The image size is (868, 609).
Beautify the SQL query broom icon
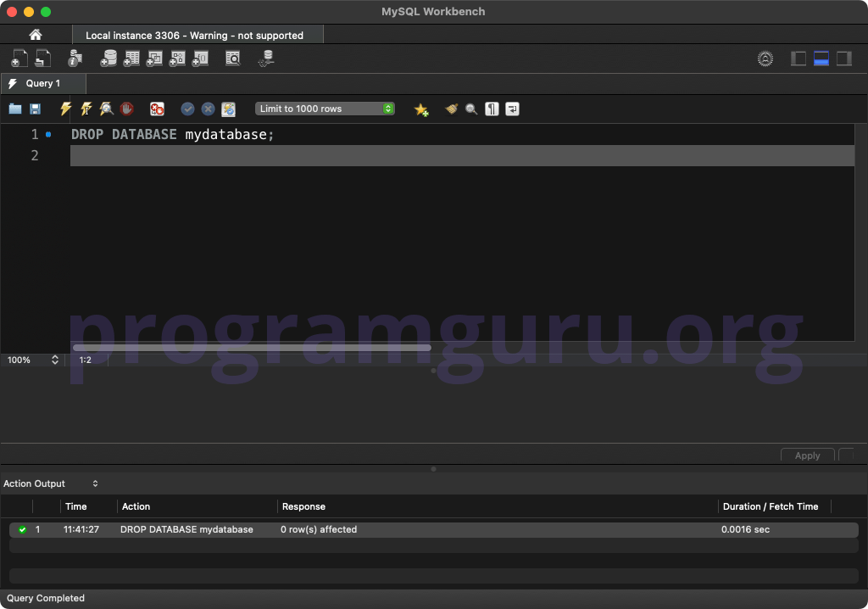point(451,109)
